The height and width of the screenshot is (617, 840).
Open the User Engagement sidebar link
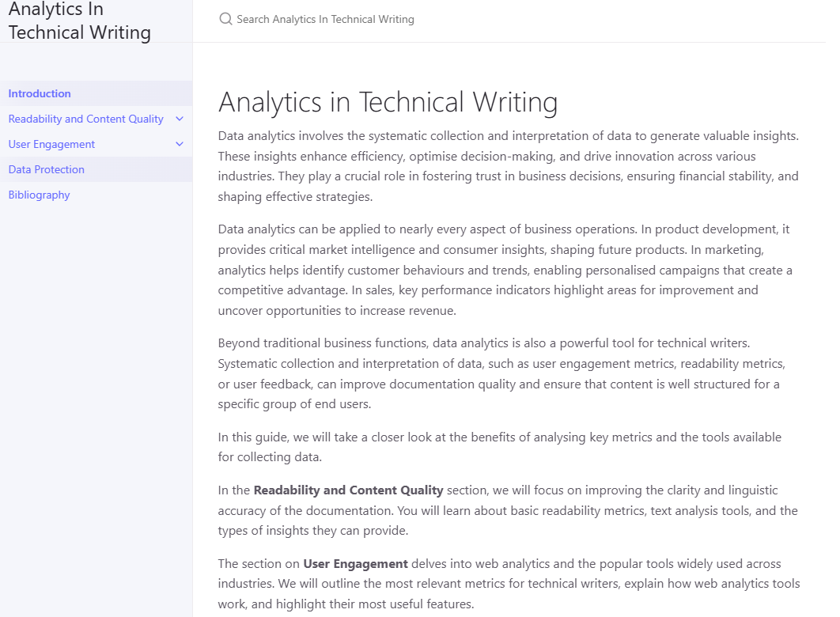[x=51, y=144]
